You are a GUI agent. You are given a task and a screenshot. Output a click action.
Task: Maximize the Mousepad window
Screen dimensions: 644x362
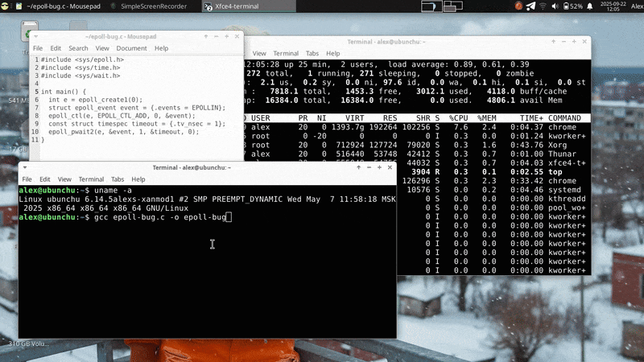226,36
